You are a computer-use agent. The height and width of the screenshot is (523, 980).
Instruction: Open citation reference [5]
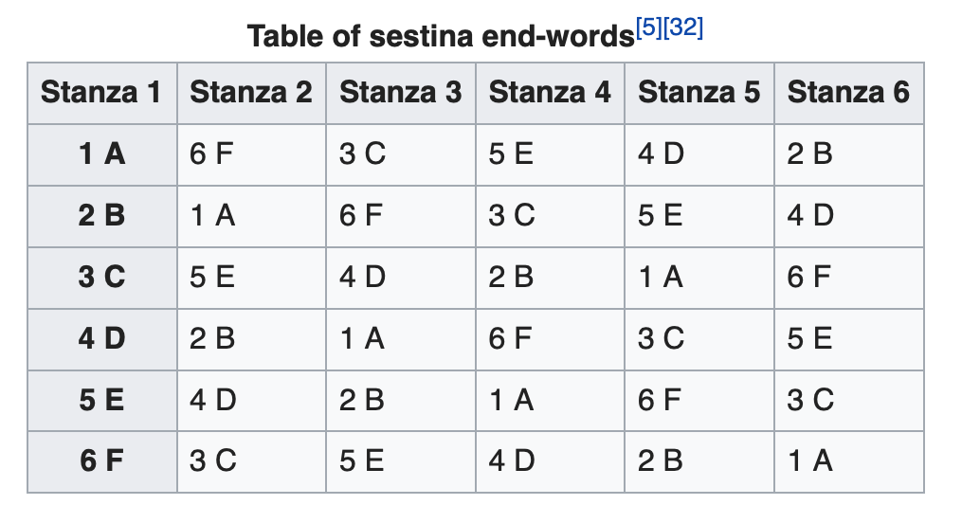click(650, 28)
